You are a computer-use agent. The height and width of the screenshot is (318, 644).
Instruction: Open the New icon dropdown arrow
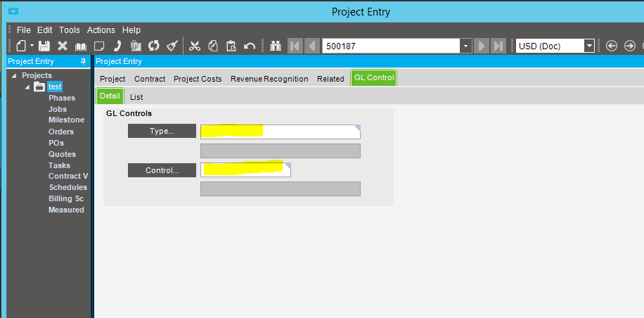[x=32, y=46]
